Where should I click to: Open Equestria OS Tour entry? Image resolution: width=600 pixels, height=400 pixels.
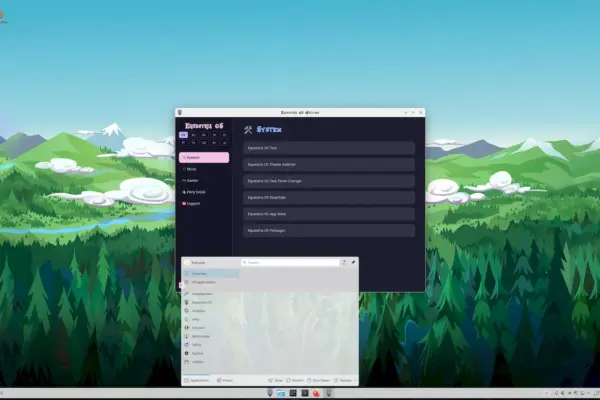click(x=329, y=148)
